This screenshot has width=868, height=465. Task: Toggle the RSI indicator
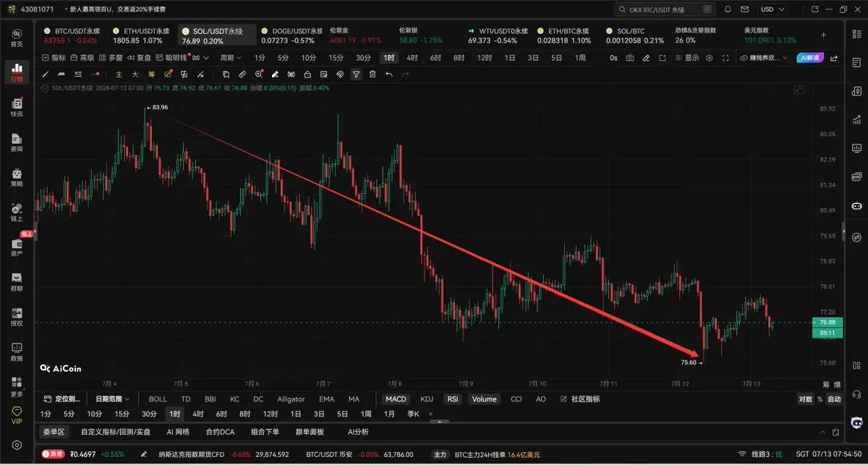[x=453, y=398]
